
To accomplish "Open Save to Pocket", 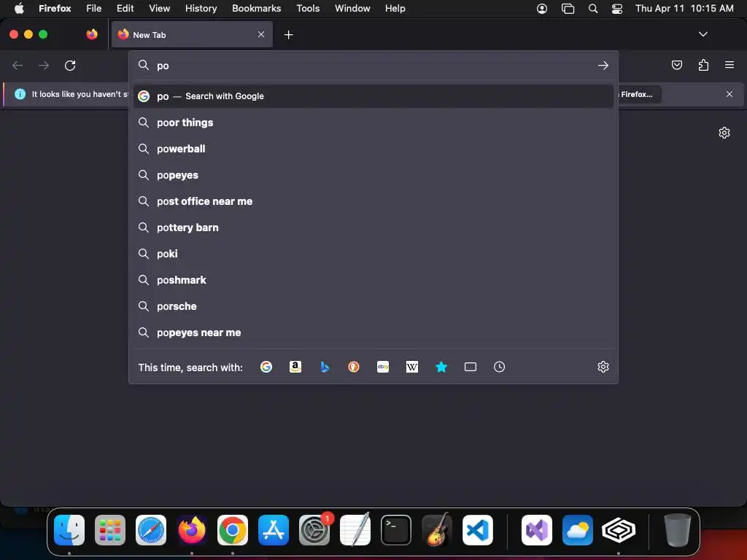I will 676,65.
